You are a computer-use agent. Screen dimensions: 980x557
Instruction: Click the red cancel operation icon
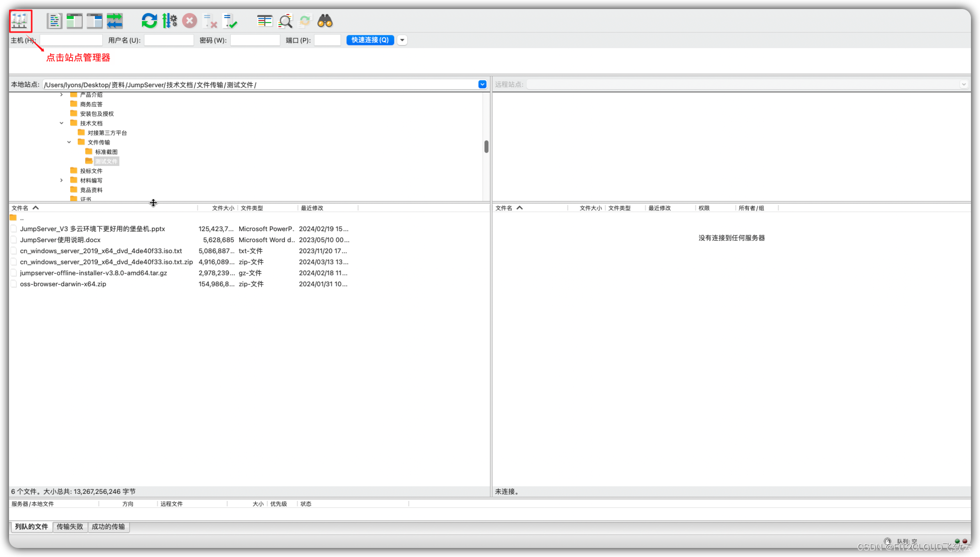click(x=190, y=21)
